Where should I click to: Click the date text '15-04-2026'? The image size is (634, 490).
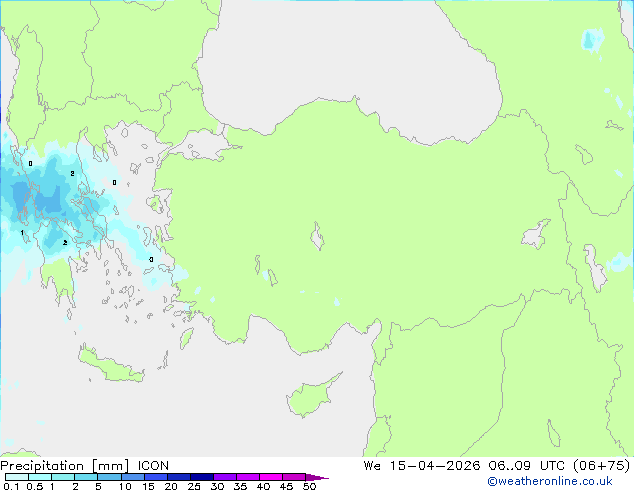click(x=435, y=465)
